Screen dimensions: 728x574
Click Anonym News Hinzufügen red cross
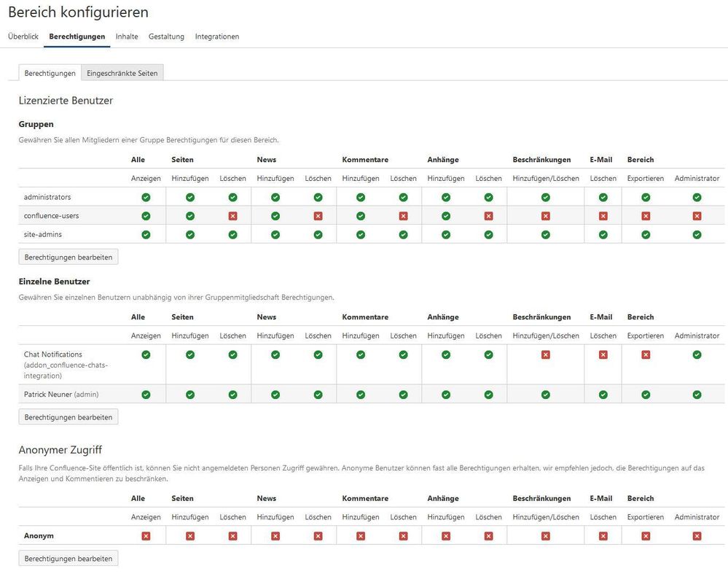(x=275, y=536)
